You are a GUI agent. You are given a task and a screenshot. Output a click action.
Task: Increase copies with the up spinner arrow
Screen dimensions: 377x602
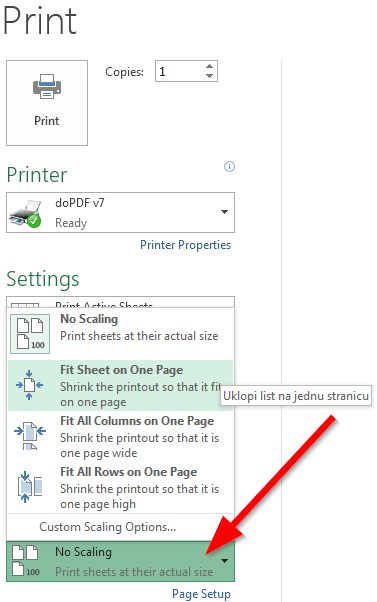click(x=209, y=66)
